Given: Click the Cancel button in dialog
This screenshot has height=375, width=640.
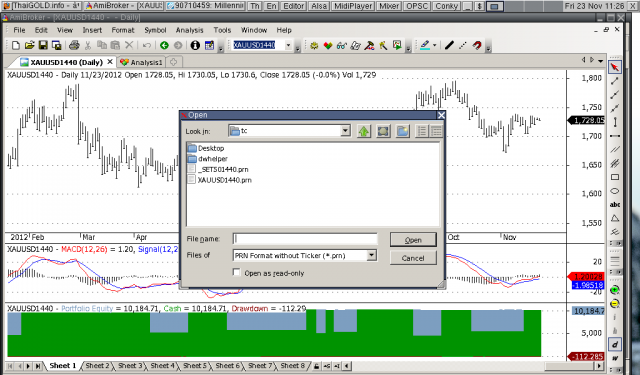Looking at the screenshot, I should (413, 258).
